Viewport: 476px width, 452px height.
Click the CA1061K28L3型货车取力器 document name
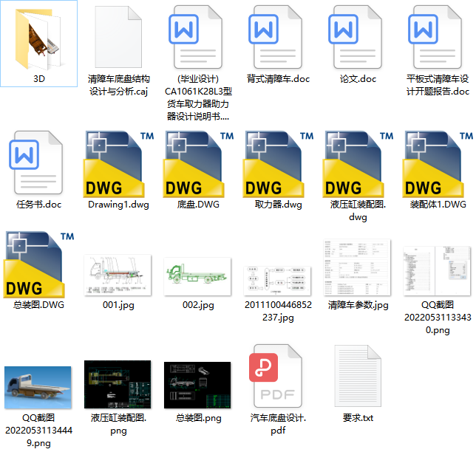(x=198, y=97)
